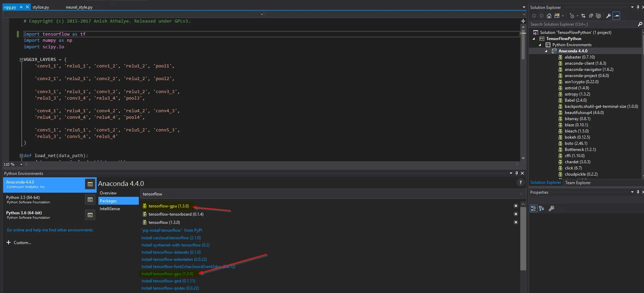
Task: Switch to neural_style.py tab
Action: (79, 7)
